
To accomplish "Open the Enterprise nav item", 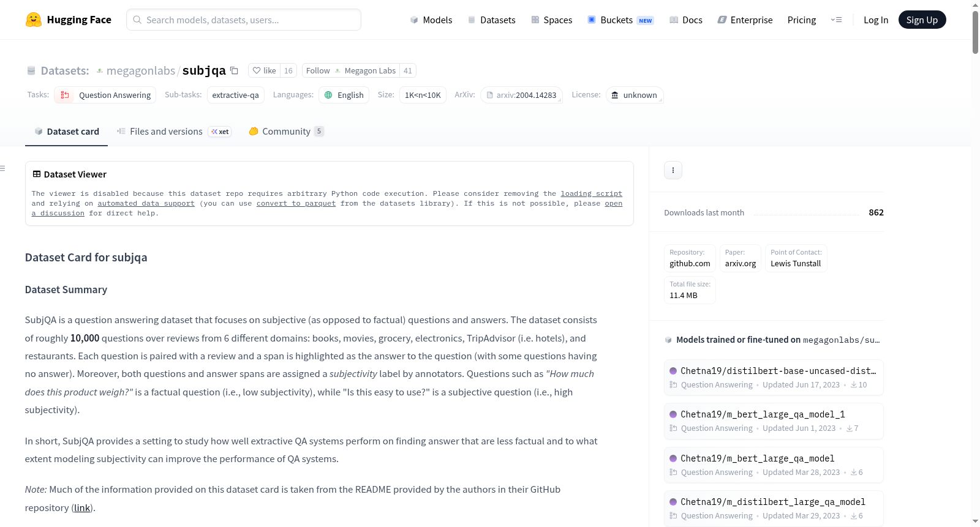I will pos(745,20).
